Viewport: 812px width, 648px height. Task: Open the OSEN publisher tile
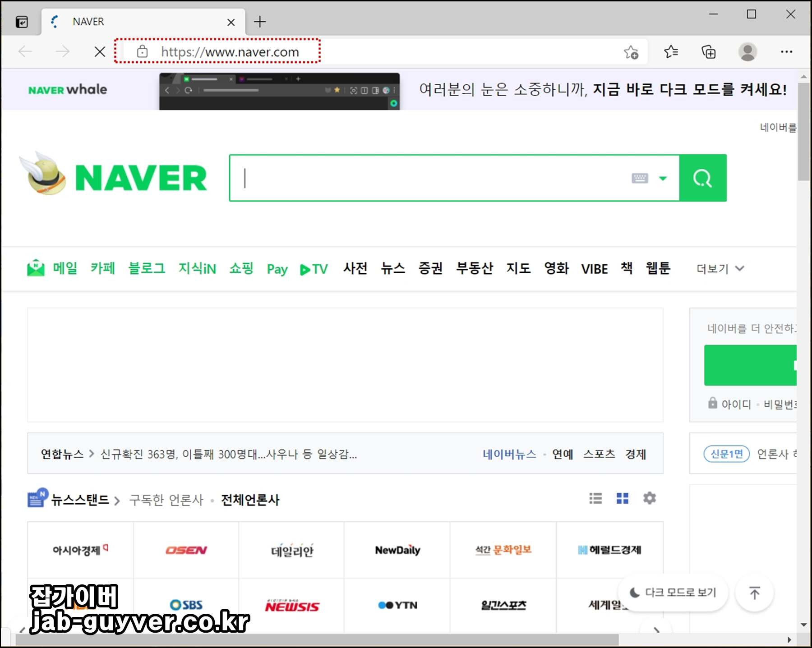click(186, 550)
